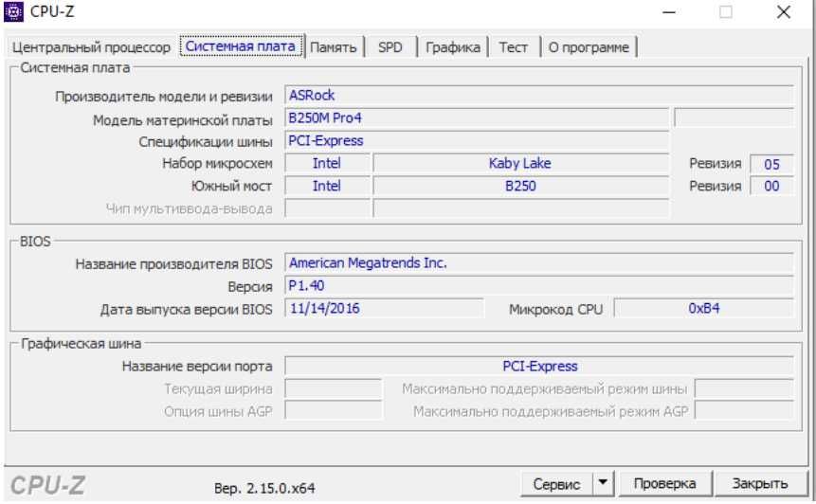Switch to the Графика tab
816x504 pixels.
[453, 47]
